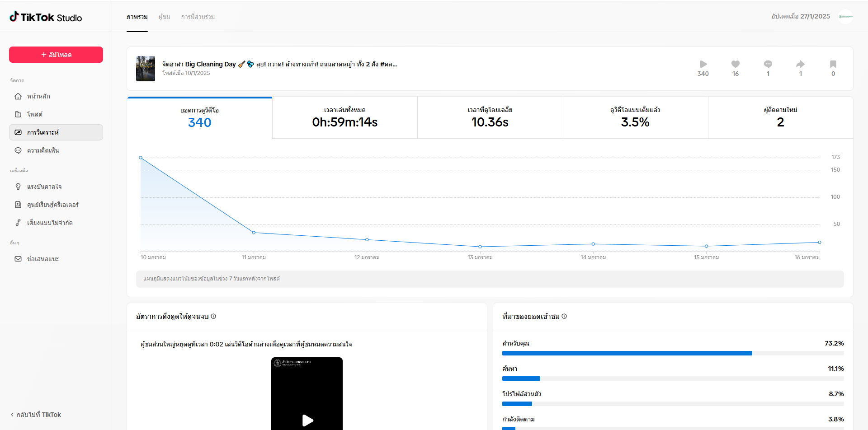The image size is (868, 430).
Task: Open ศูนย์เรียนรู้ครีเอเตอร์ in the sidebar
Action: 56,205
